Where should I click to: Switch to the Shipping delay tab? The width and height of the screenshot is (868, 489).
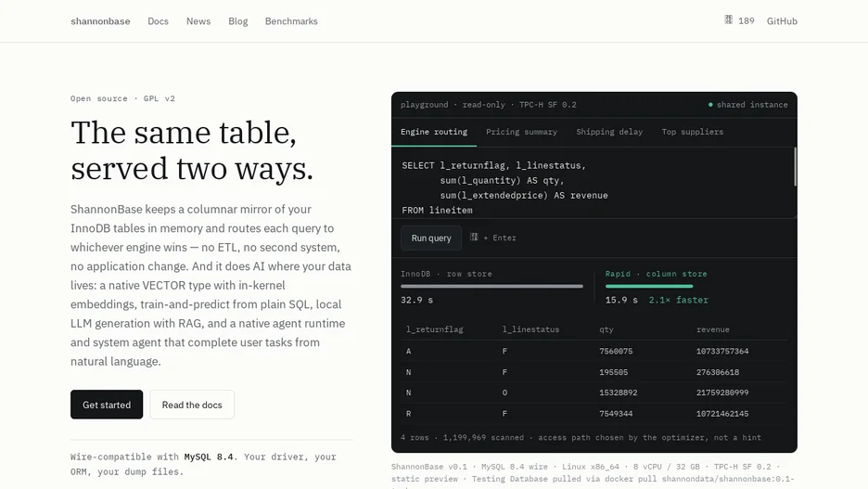tap(609, 132)
